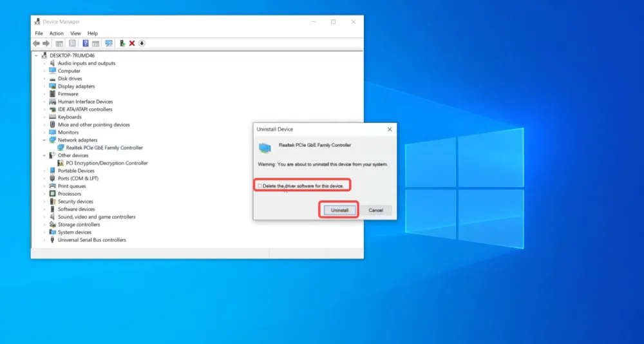Image resolution: width=644 pixels, height=344 pixels.
Task: Select the Realtek PCIe GbE controller tree icon
Action: click(x=61, y=148)
